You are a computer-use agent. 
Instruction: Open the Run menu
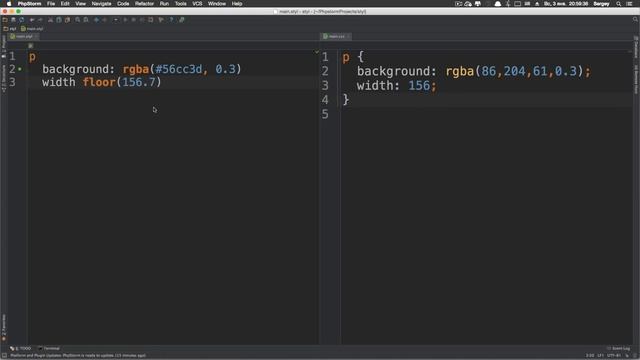[164, 4]
